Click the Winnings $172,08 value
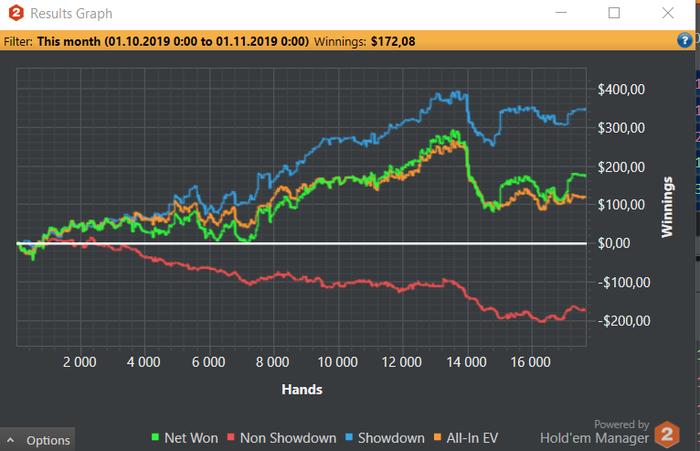This screenshot has width=700, height=451. click(393, 42)
